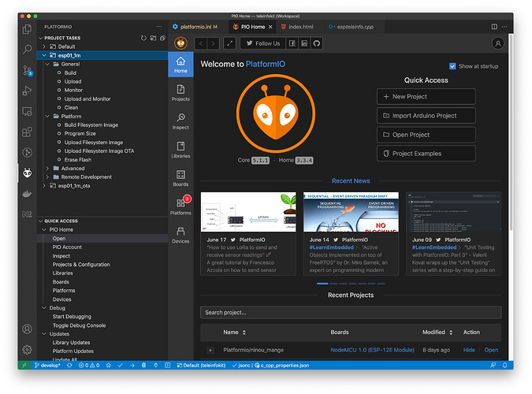Open the PlatformIO alien icon in activity bar
532x394 pixels.
28,173
